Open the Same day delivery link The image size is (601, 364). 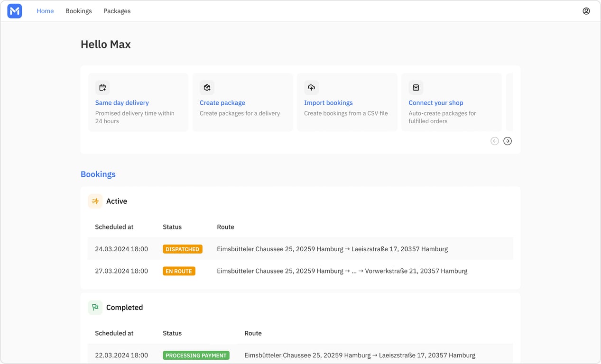(122, 103)
